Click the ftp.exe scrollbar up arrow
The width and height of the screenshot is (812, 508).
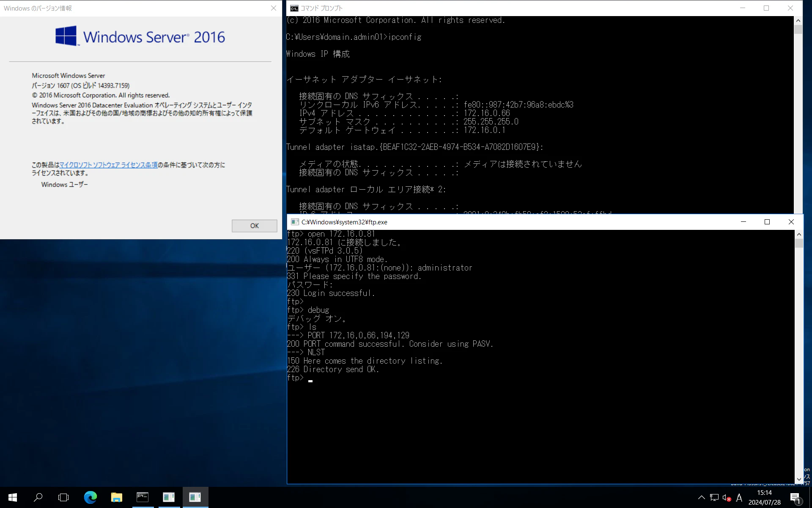(799, 234)
